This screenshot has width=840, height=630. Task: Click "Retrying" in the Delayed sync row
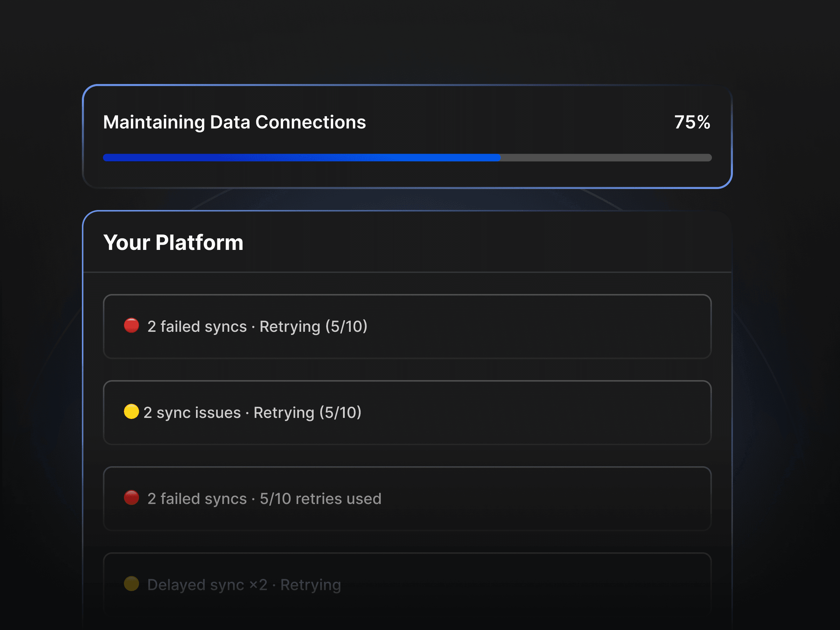tap(310, 585)
